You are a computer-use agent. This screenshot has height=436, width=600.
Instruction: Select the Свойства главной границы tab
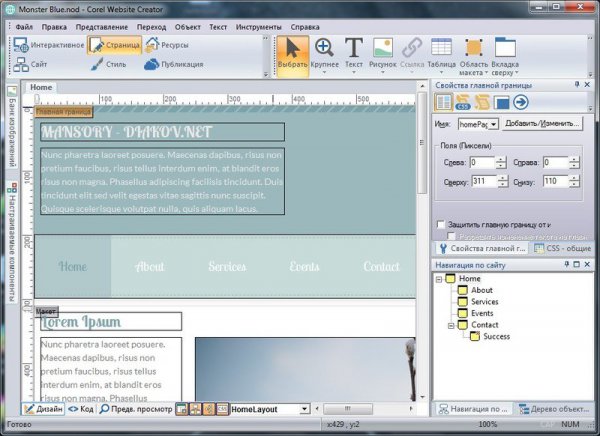482,248
